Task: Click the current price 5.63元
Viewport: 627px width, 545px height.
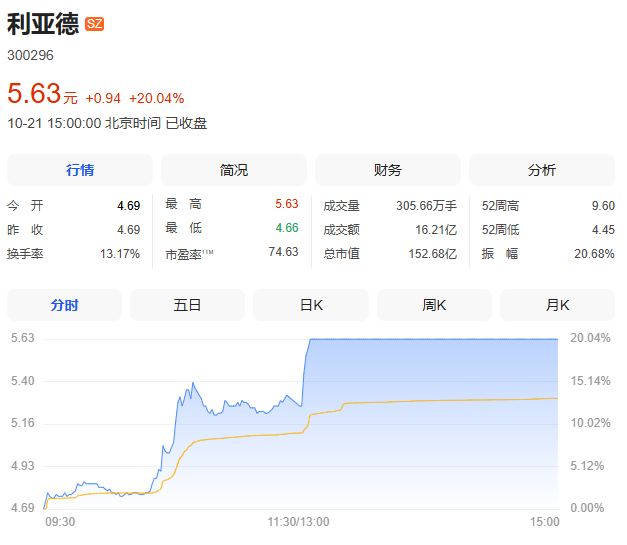Action: coord(42,94)
